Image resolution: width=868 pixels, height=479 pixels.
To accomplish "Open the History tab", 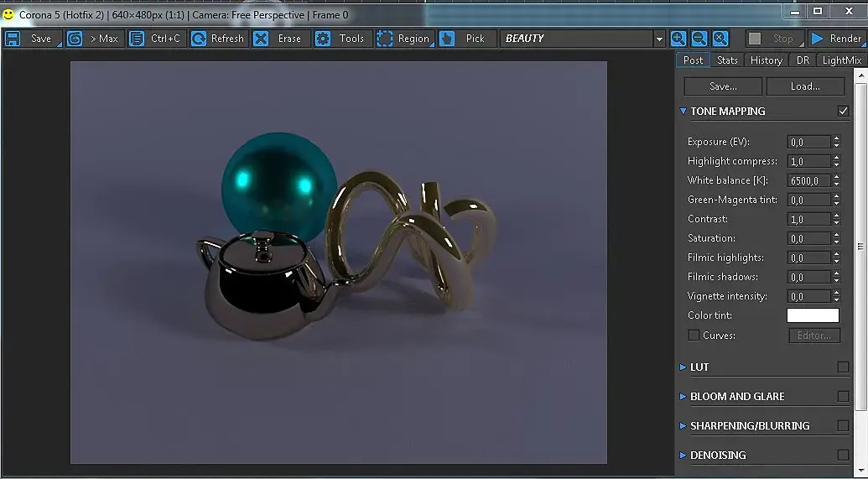I will (x=767, y=60).
